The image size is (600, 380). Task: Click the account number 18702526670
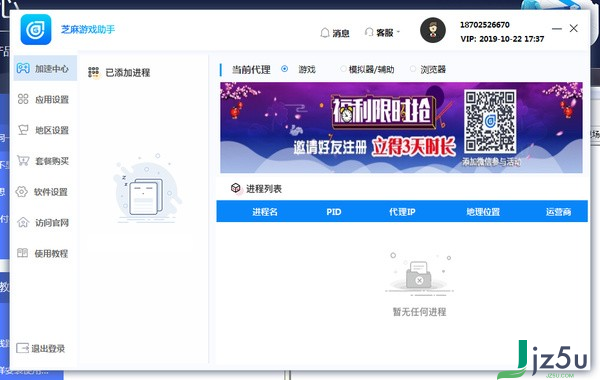pos(484,25)
